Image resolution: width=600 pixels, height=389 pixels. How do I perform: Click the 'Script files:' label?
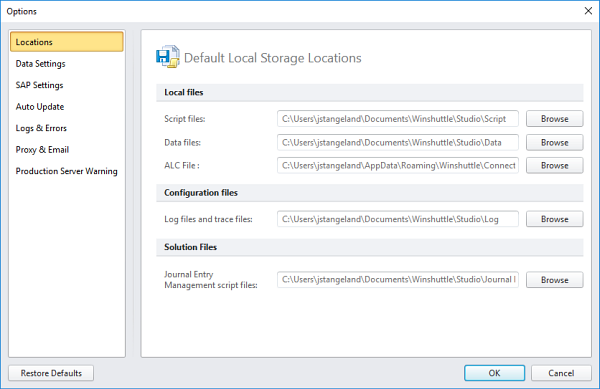pos(184,119)
